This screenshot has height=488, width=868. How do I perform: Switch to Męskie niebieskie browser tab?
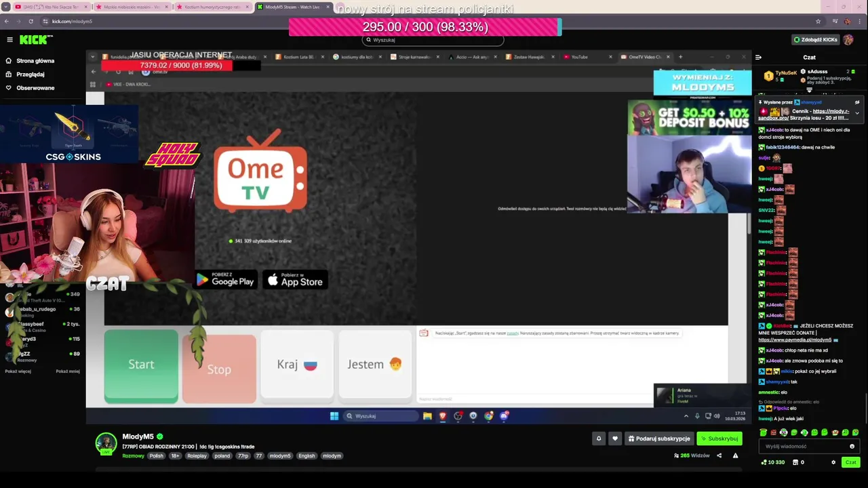click(132, 7)
